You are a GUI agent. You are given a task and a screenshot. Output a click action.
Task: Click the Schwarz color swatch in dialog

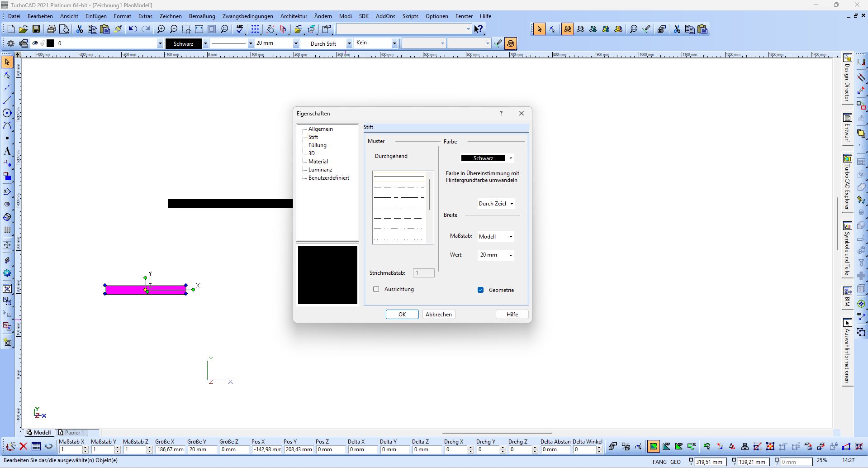click(483, 158)
